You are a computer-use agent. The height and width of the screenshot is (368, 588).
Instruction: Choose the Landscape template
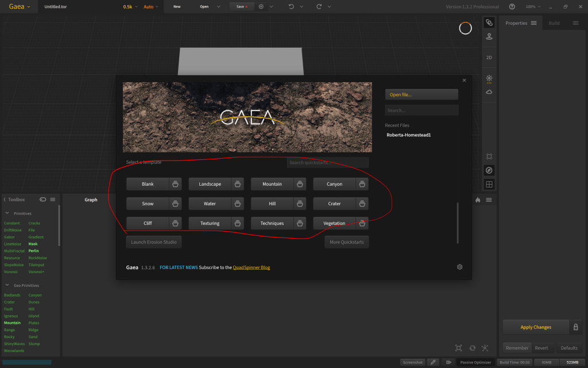pyautogui.click(x=210, y=184)
